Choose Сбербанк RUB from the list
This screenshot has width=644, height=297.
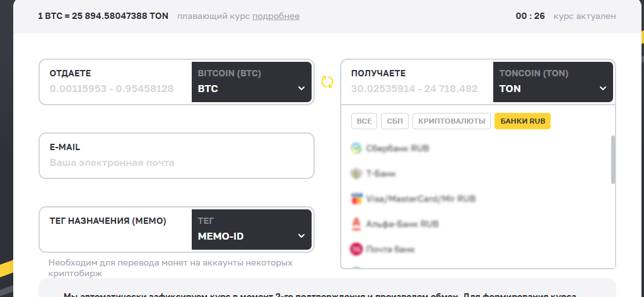[x=476, y=148]
